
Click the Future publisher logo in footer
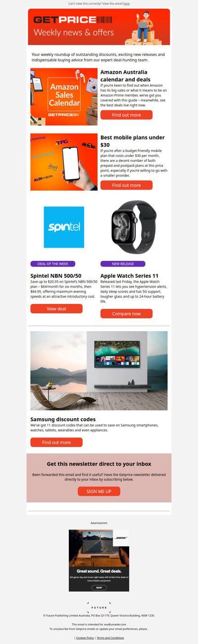pos(99,606)
